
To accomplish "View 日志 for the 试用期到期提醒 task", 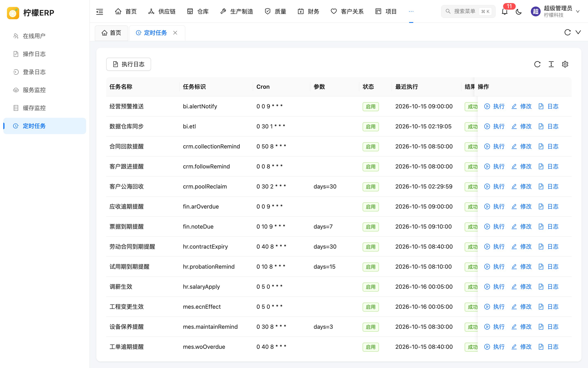I will (548, 267).
